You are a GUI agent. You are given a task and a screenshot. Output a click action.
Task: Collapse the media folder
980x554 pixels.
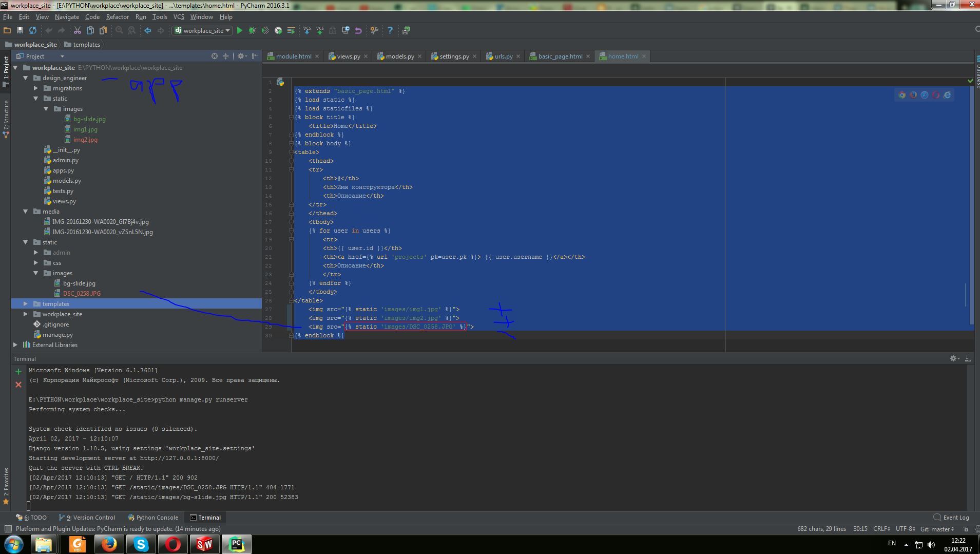pos(26,212)
